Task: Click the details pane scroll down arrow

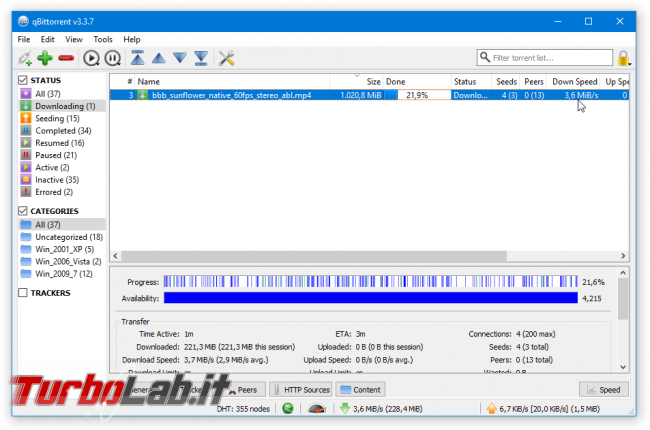Action: pos(623,367)
